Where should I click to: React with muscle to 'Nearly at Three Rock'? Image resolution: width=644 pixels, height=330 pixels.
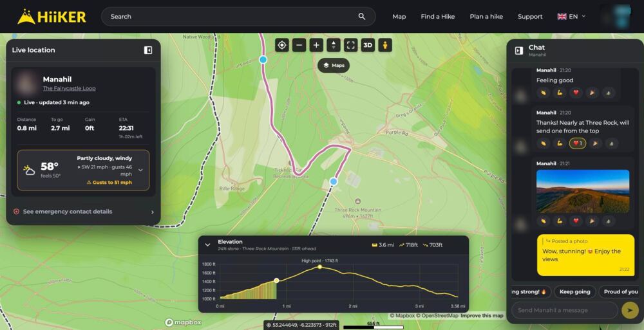tap(560, 143)
